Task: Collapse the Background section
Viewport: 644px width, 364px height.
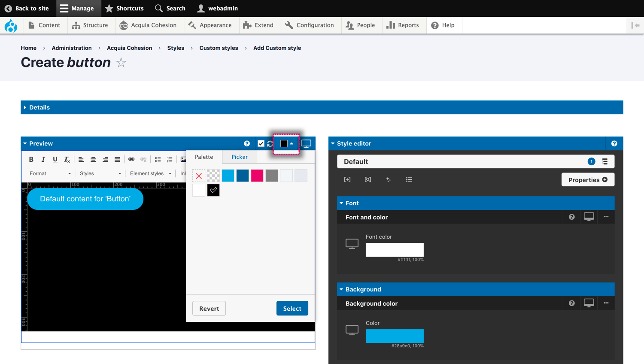Action: (363, 289)
